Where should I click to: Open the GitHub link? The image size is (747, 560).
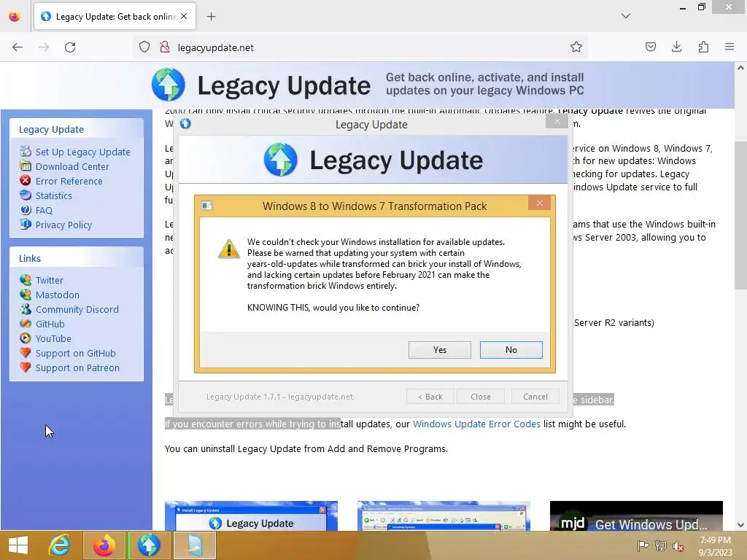pyautogui.click(x=50, y=324)
